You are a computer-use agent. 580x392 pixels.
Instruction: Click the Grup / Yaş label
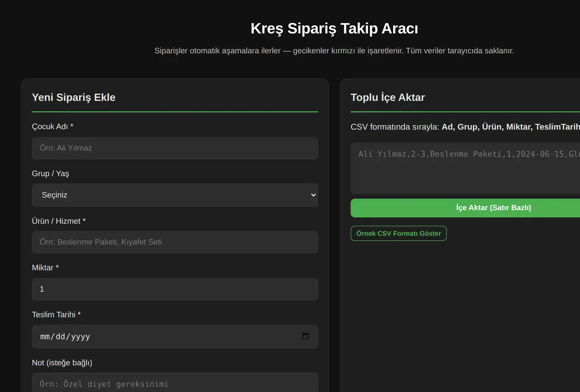tap(51, 174)
